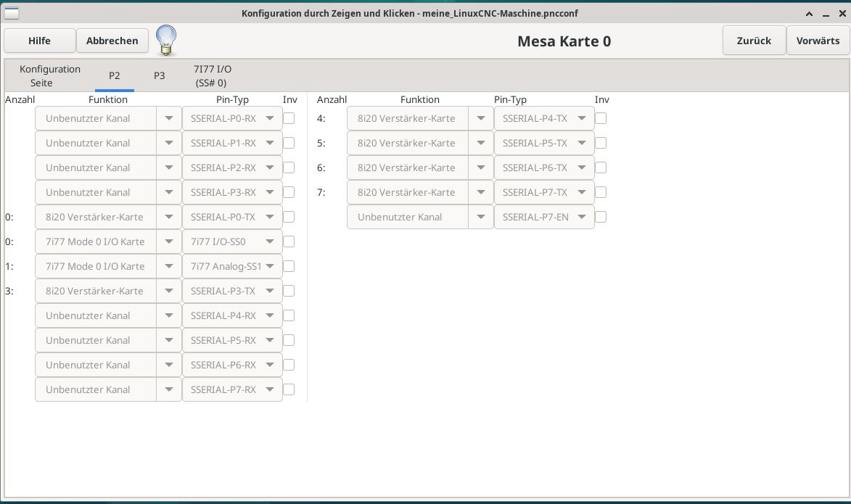Toggle Inv checkbox for SSERIAL-P5-RX
This screenshot has width=851, height=504.
click(289, 340)
